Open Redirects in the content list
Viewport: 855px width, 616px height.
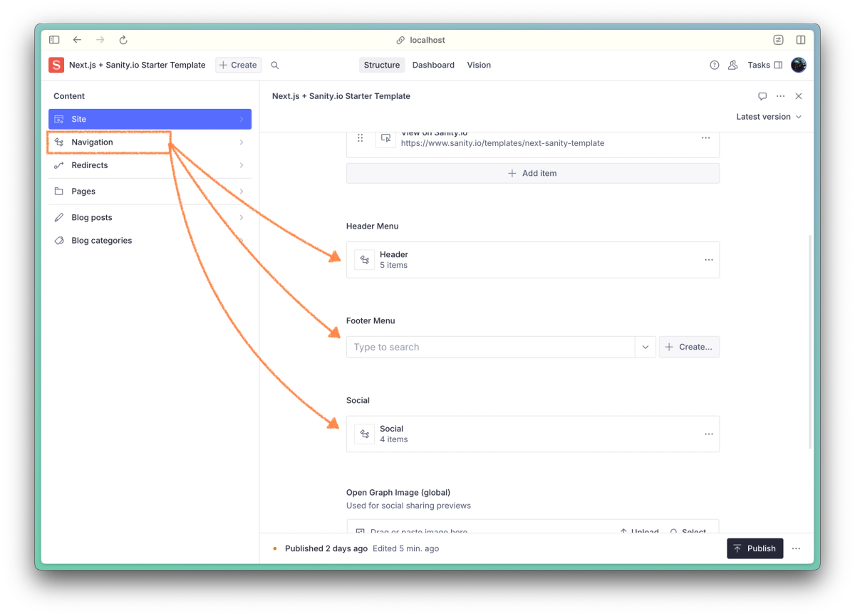150,165
